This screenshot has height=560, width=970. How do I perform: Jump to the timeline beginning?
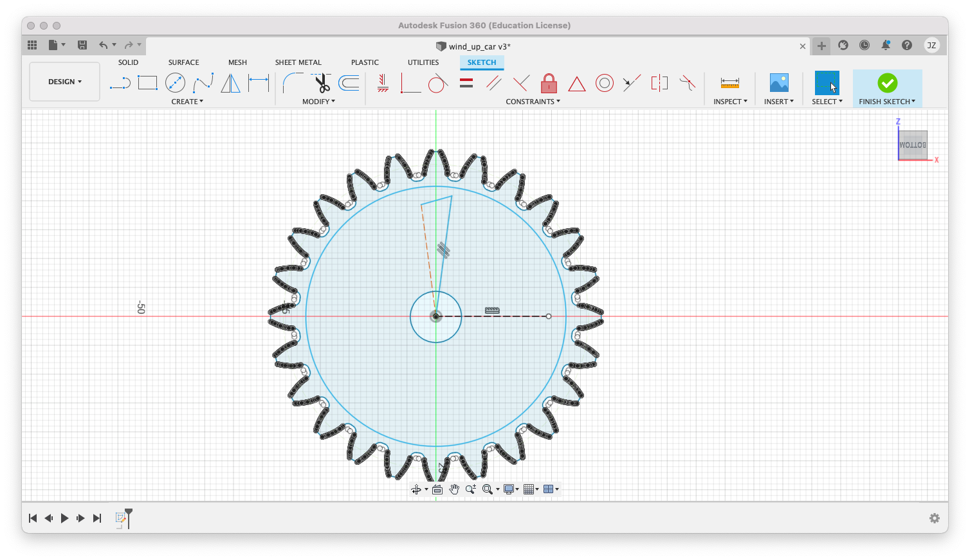coord(33,518)
